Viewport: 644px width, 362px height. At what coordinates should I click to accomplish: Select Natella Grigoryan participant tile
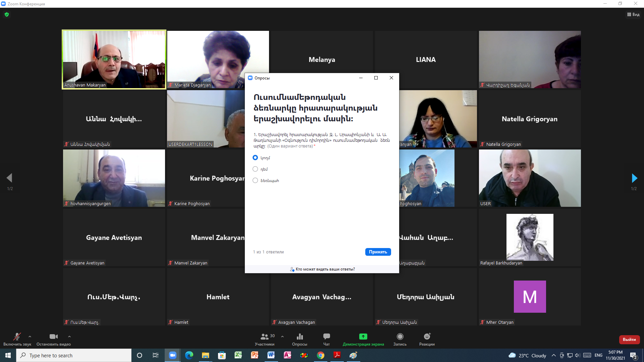530,119
